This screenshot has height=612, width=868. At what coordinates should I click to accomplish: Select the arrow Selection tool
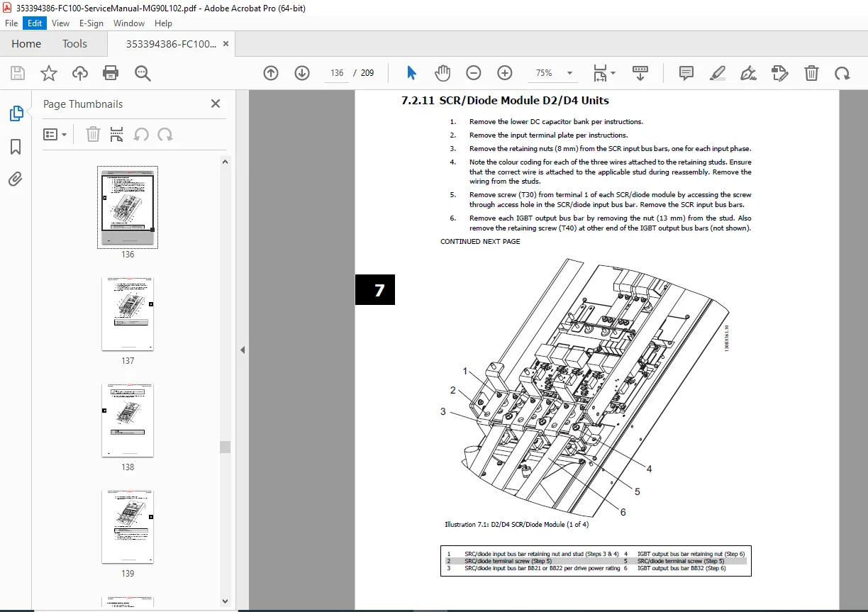pos(412,73)
